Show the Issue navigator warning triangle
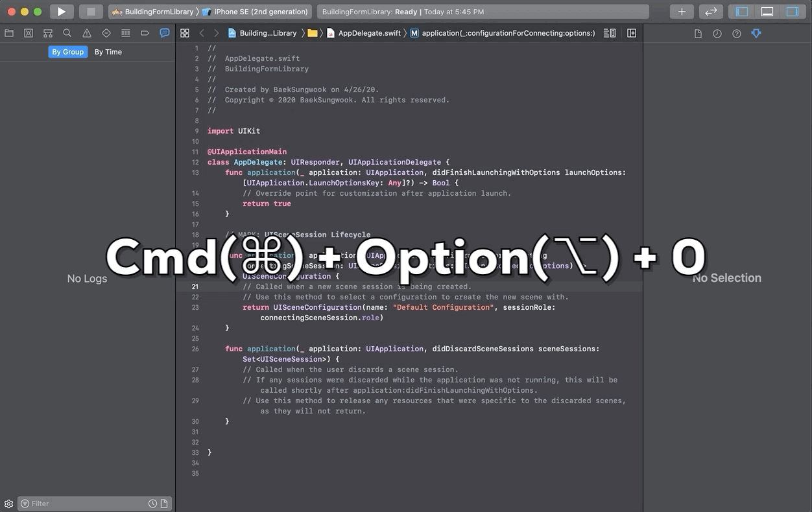 [x=86, y=33]
